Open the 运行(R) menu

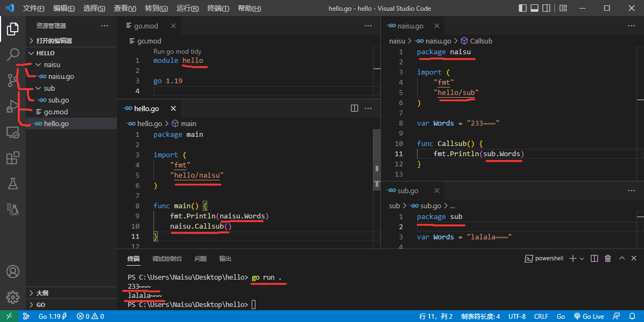tap(188, 9)
